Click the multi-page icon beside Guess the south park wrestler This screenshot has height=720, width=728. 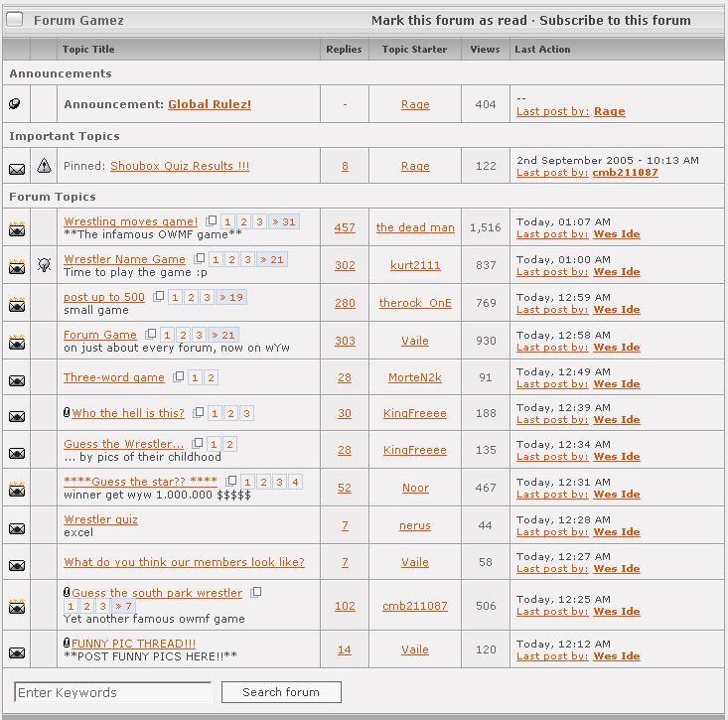255,593
